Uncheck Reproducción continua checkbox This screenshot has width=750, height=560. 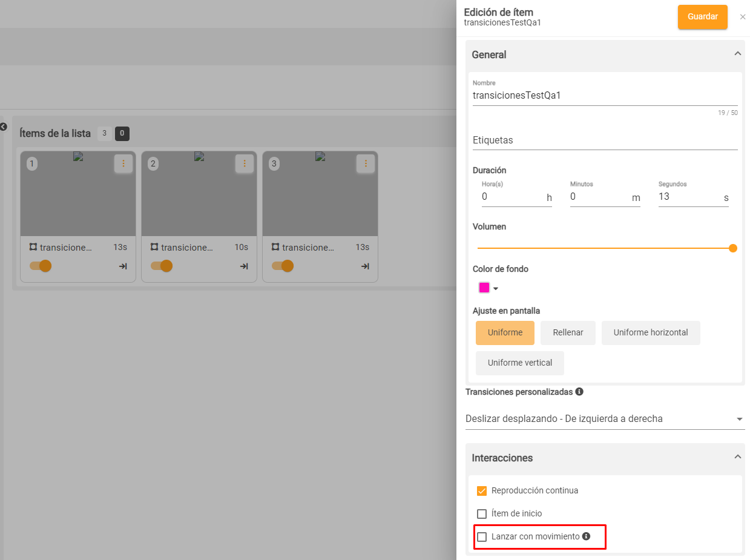[x=482, y=491]
